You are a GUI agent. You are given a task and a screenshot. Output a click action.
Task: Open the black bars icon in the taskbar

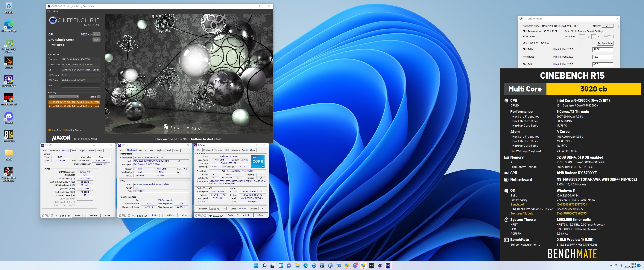322,265
